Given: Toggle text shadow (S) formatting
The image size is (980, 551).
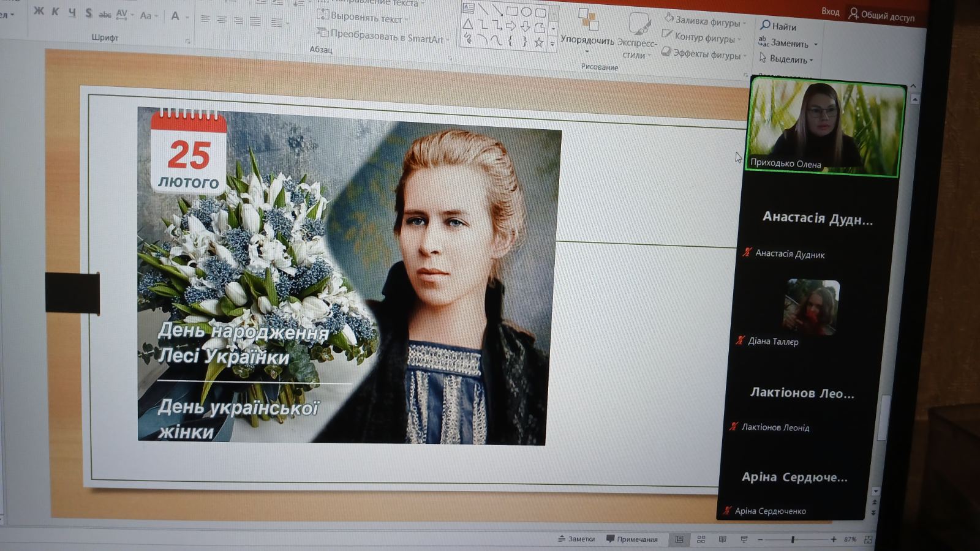Looking at the screenshot, I should [89, 13].
